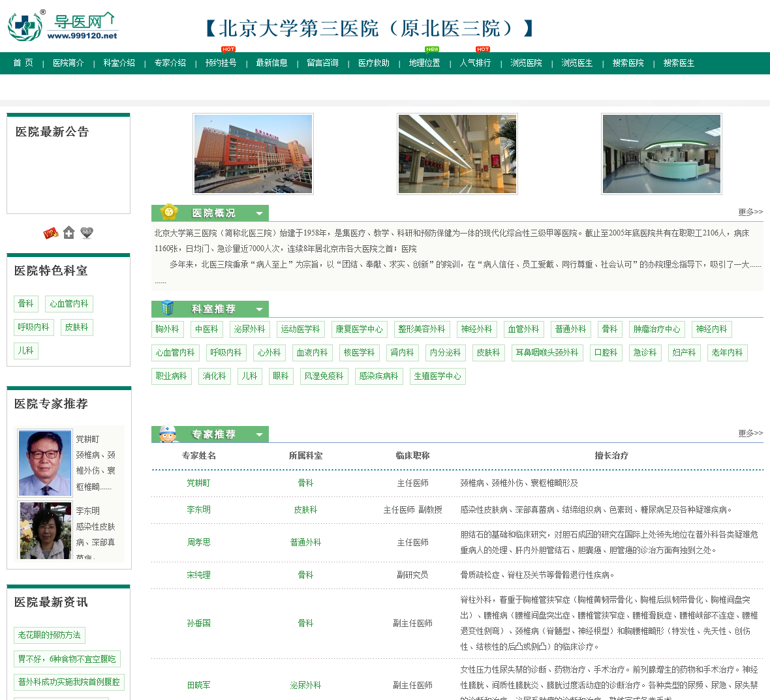Click the flower icon beside 医院概况
770x700 pixels.
click(x=170, y=212)
